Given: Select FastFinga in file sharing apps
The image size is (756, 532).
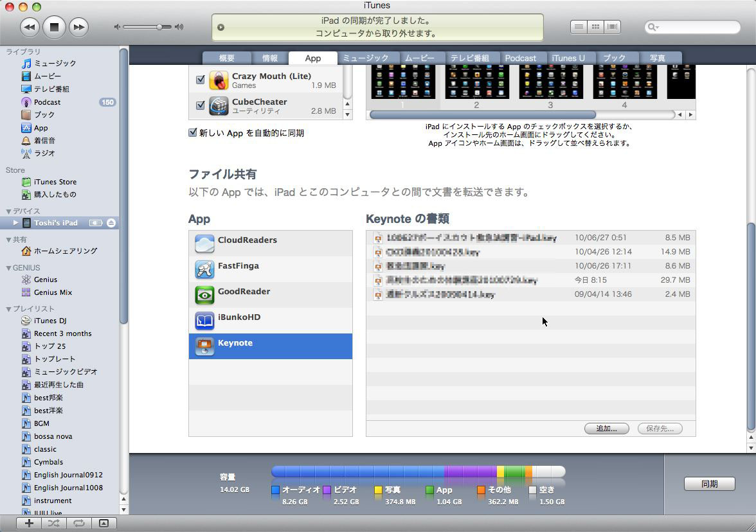Looking at the screenshot, I should pos(271,269).
